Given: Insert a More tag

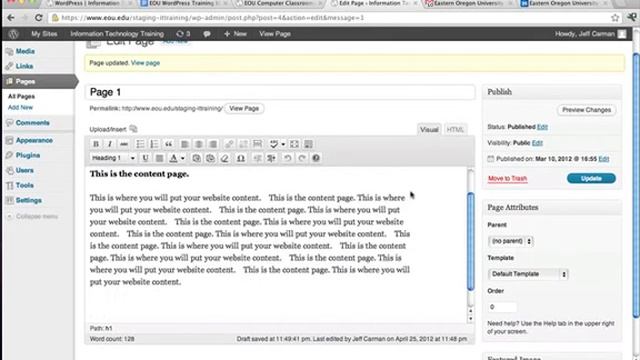Looking at the screenshot, I should coord(257,144).
